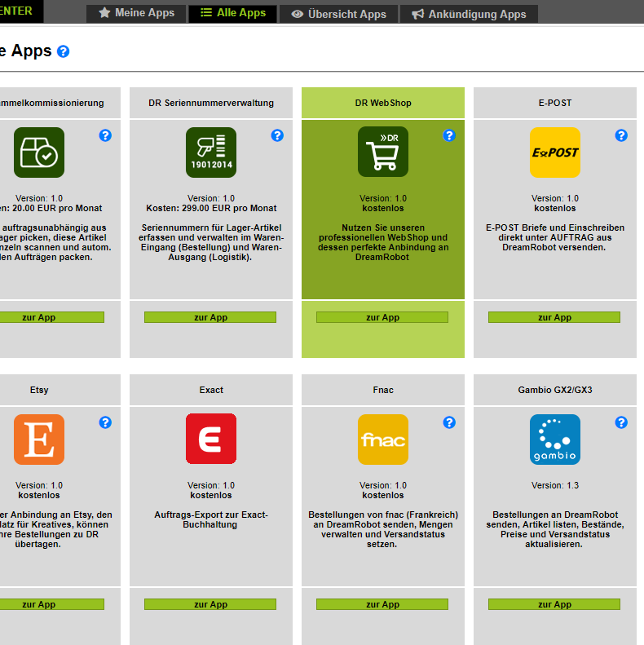Screen dimensions: 644x645
Task: Select the Exact card title
Action: pos(211,390)
